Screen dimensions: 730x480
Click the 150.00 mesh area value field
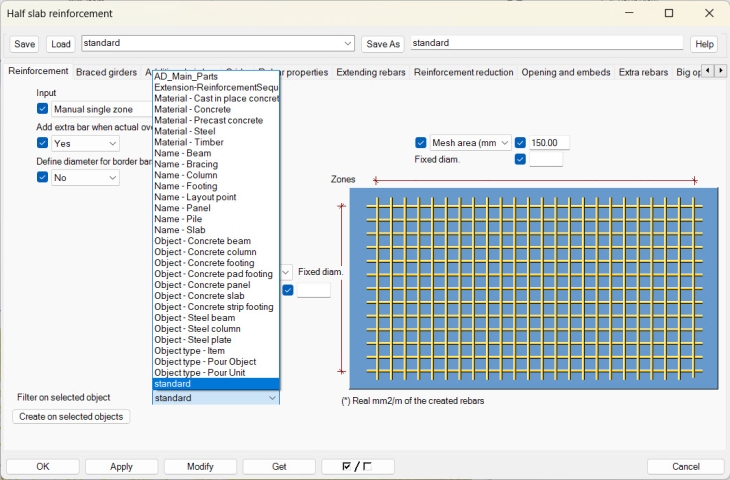coord(549,143)
